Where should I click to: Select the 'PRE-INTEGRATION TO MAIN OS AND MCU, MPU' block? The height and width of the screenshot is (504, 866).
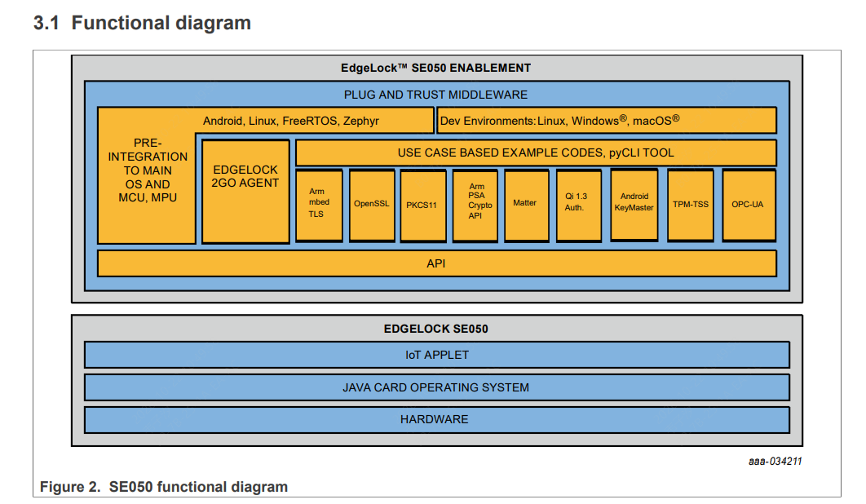tap(147, 175)
